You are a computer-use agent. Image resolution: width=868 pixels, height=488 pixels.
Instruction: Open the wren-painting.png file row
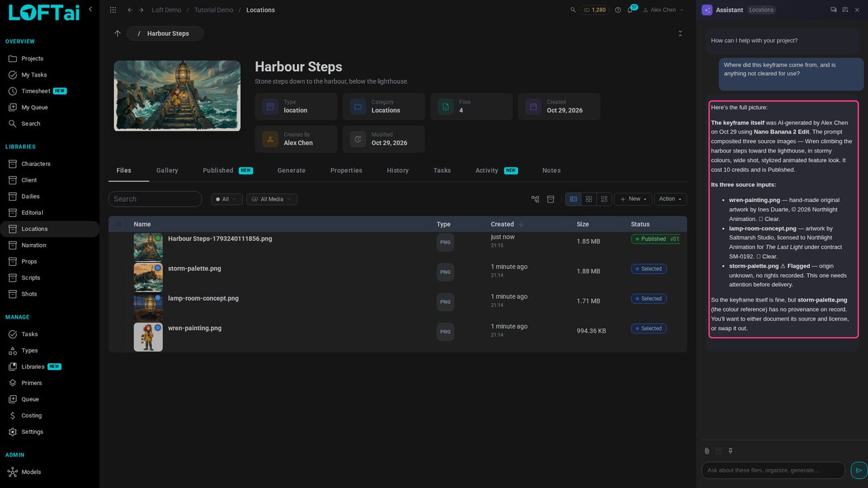pos(397,337)
